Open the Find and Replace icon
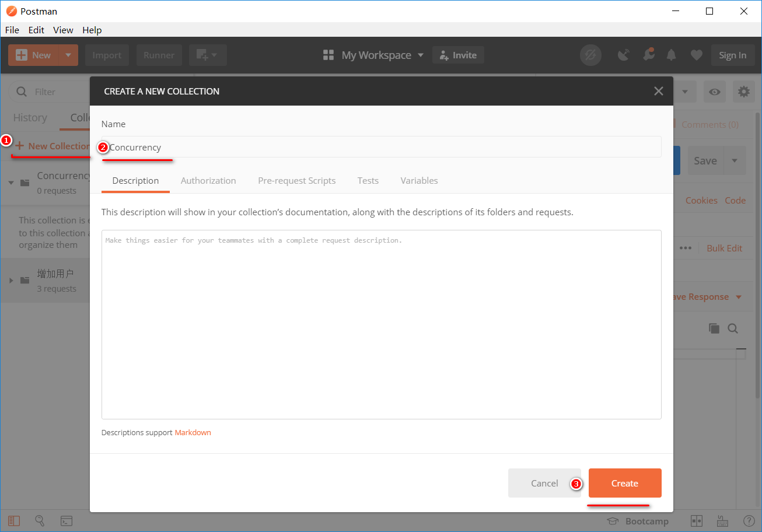Image resolution: width=762 pixels, height=532 pixels. [40, 521]
